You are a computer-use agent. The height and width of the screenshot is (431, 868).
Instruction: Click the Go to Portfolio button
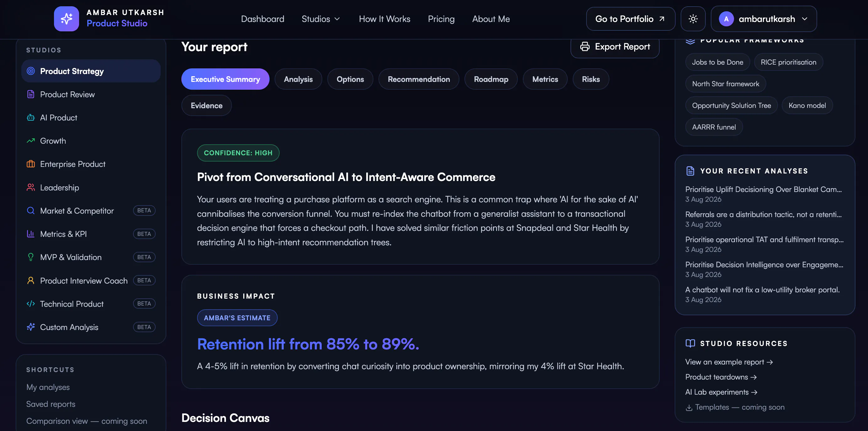tap(630, 19)
